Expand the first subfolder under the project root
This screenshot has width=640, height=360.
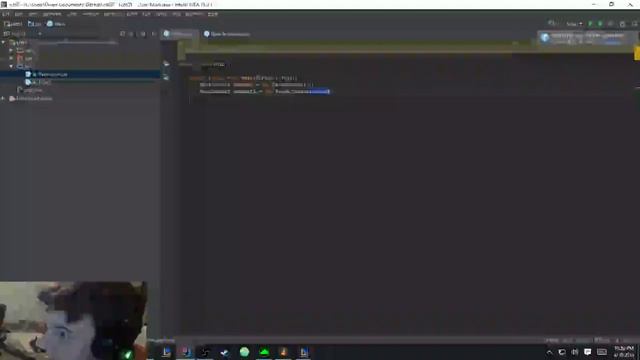11,51
